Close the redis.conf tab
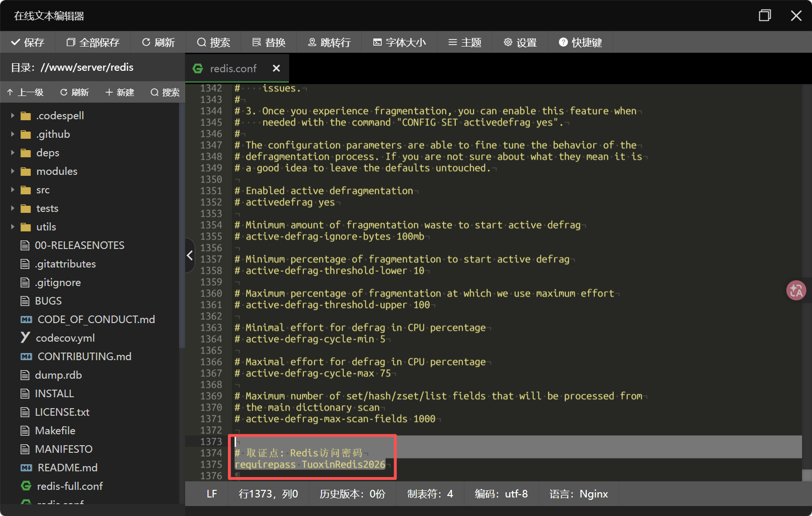Screen dimensions: 812x516 276,68
